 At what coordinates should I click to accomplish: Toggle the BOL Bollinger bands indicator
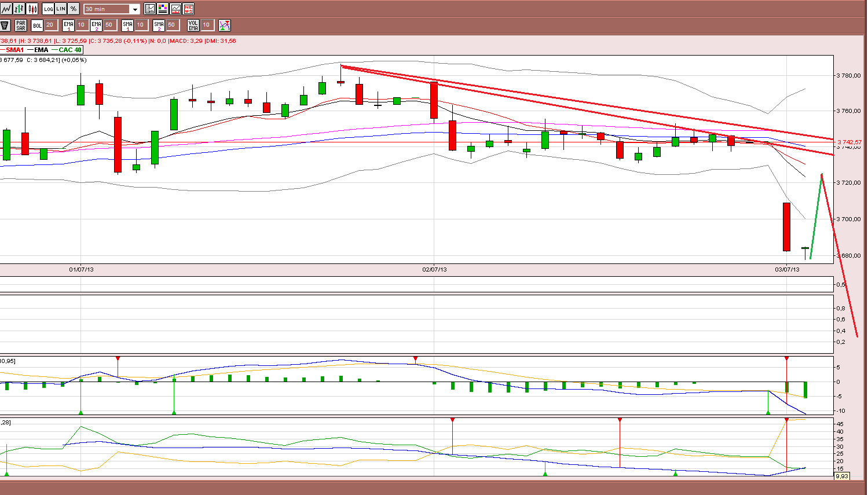[37, 25]
